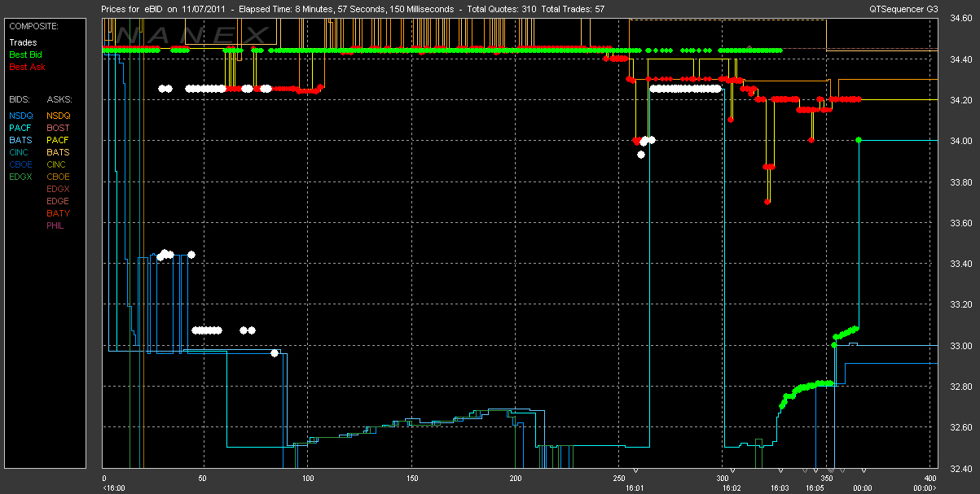Select the 16:01 time marker label
This screenshot has width=980, height=494.
click(x=635, y=488)
